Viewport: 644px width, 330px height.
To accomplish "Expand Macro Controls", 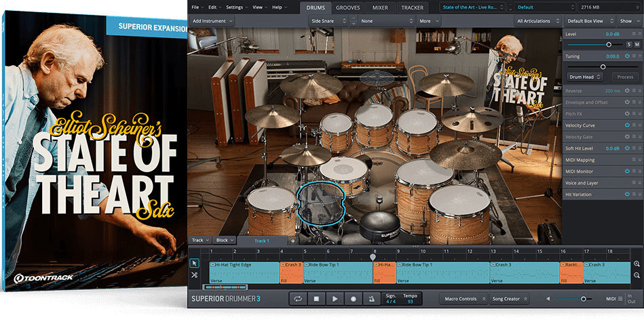I will coord(463,299).
